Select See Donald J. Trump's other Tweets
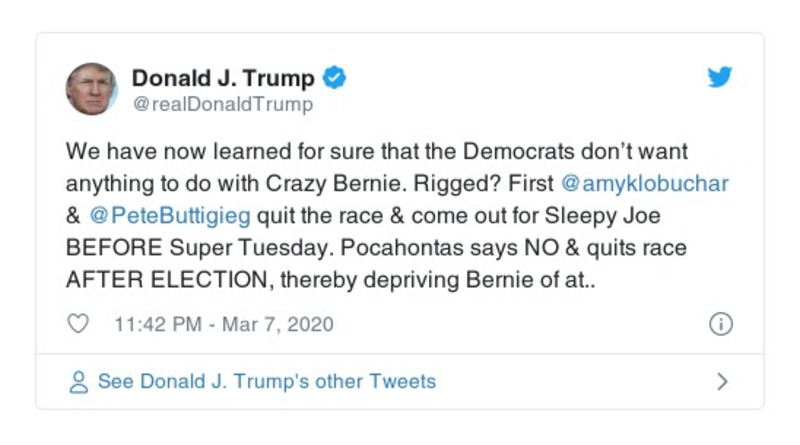 coord(266,382)
